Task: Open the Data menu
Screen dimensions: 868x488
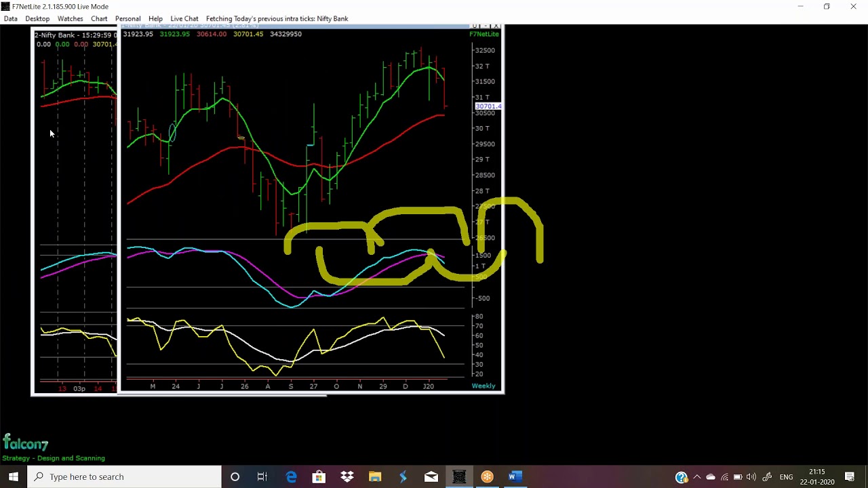Action: 10,18
